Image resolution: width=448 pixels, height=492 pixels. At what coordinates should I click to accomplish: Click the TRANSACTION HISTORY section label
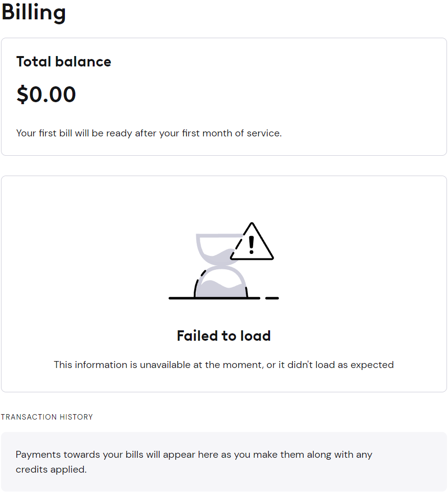pyautogui.click(x=47, y=417)
